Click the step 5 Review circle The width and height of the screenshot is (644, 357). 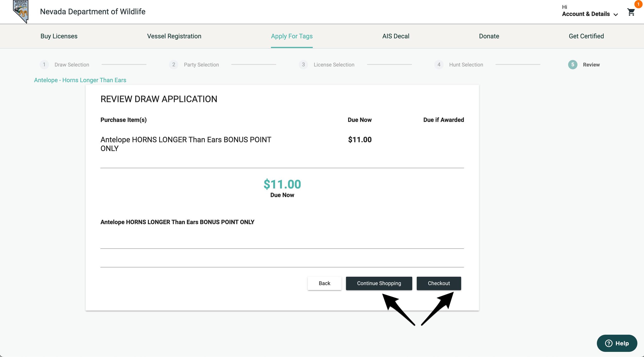(x=572, y=65)
